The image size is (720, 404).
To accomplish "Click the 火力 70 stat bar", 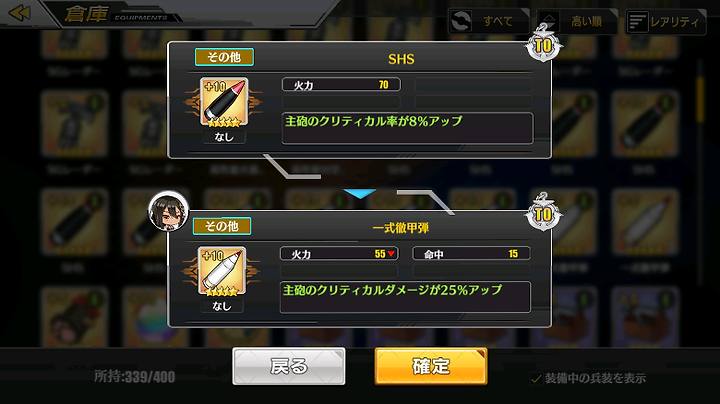I will coord(341,84).
